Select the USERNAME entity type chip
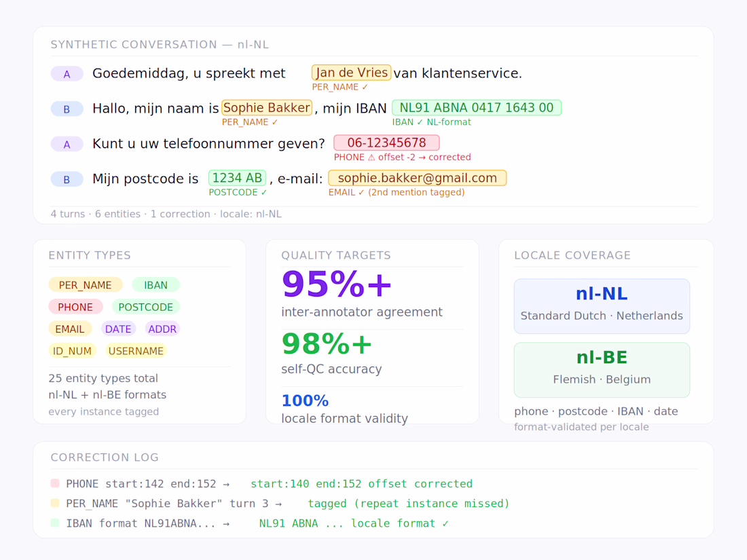 tap(136, 350)
